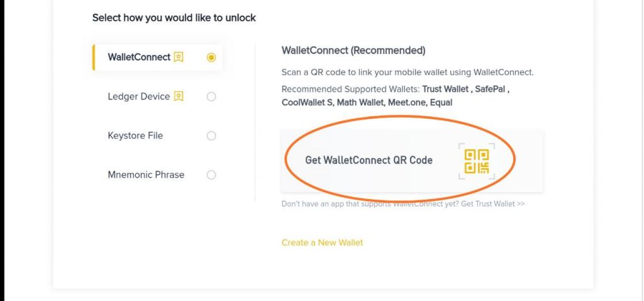Select the Mnemonic Phrase radio button
644x301 pixels.
tap(211, 175)
